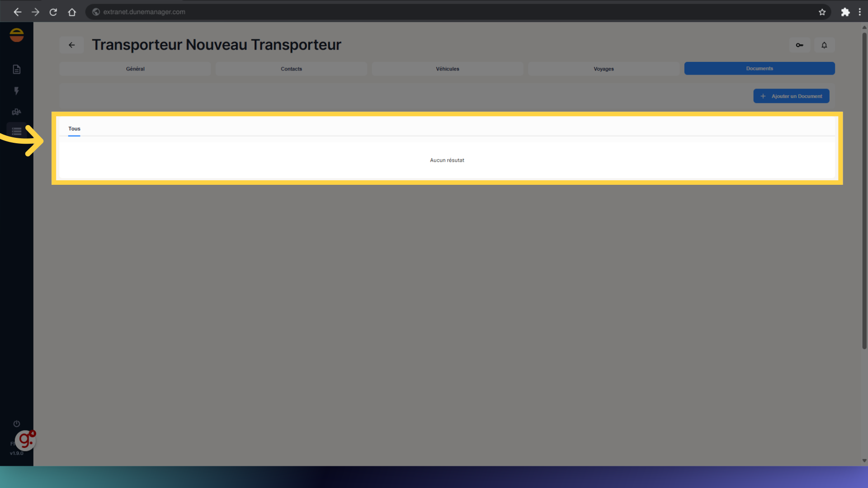Screen dimensions: 868x488
Task: Open the Véhicules tab
Action: tap(447, 69)
